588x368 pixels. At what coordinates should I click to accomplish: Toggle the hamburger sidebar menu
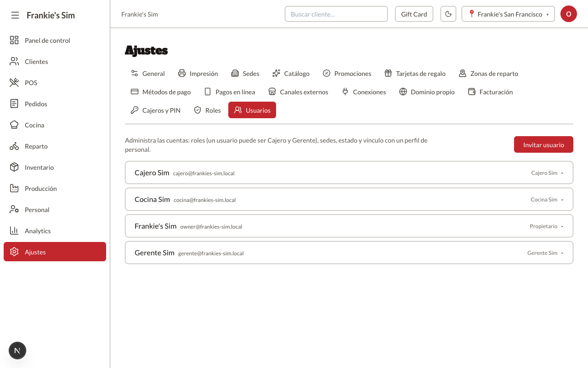pos(15,15)
